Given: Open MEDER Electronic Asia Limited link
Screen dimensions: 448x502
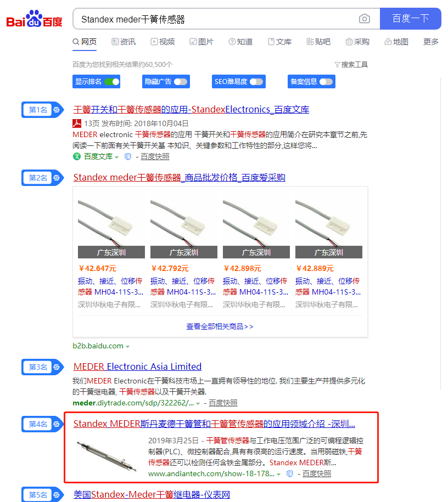Looking at the screenshot, I should [137, 366].
